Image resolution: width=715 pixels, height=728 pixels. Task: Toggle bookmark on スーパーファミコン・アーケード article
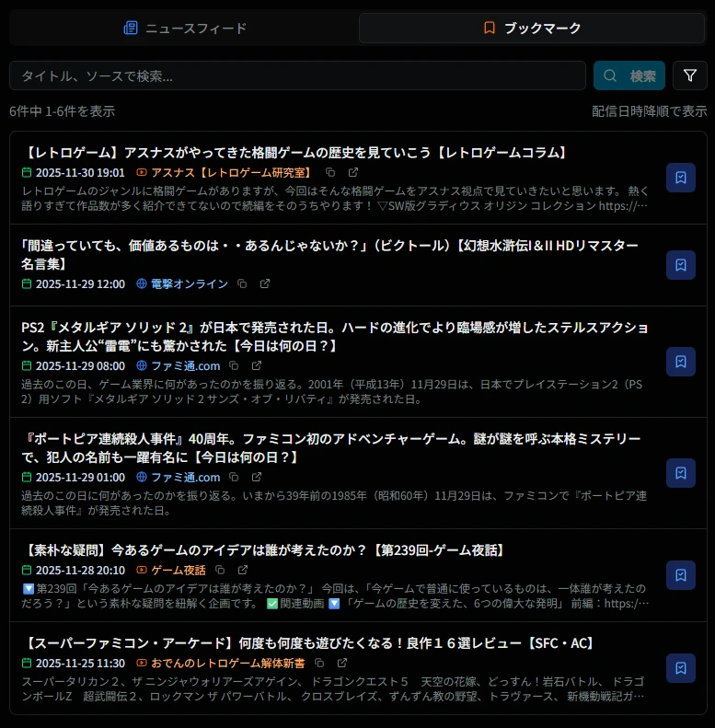point(681,668)
